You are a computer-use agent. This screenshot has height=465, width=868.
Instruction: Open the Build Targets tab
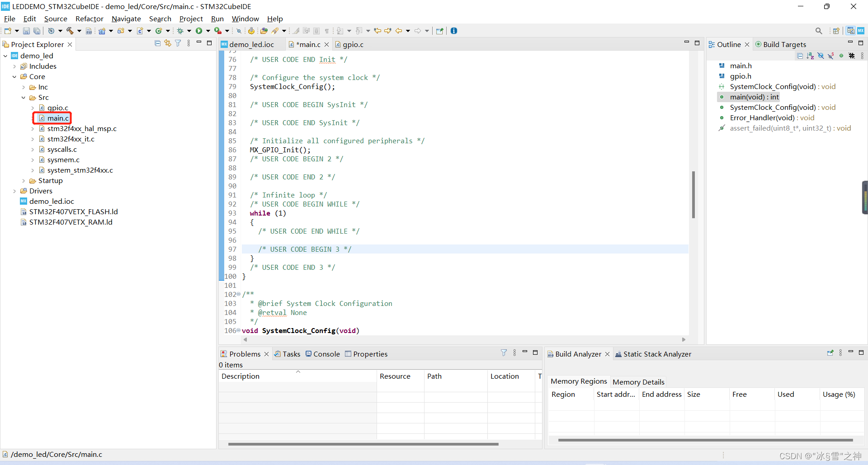tap(781, 44)
